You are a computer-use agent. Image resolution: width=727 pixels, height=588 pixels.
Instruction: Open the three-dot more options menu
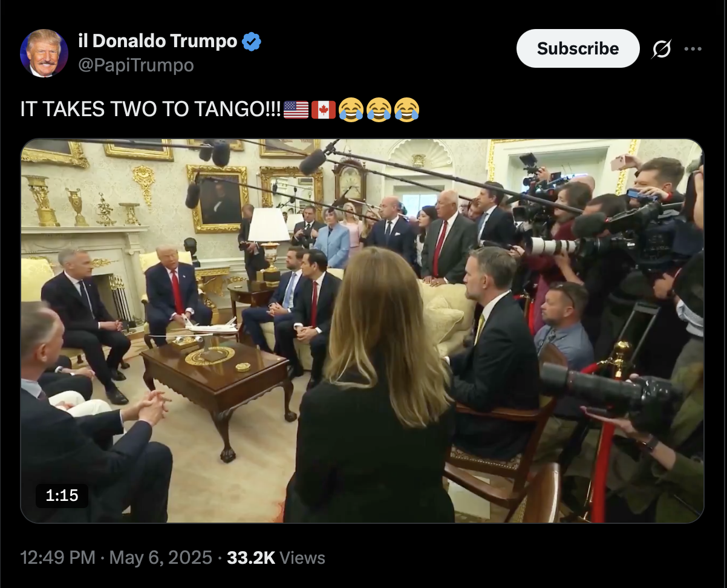click(693, 49)
